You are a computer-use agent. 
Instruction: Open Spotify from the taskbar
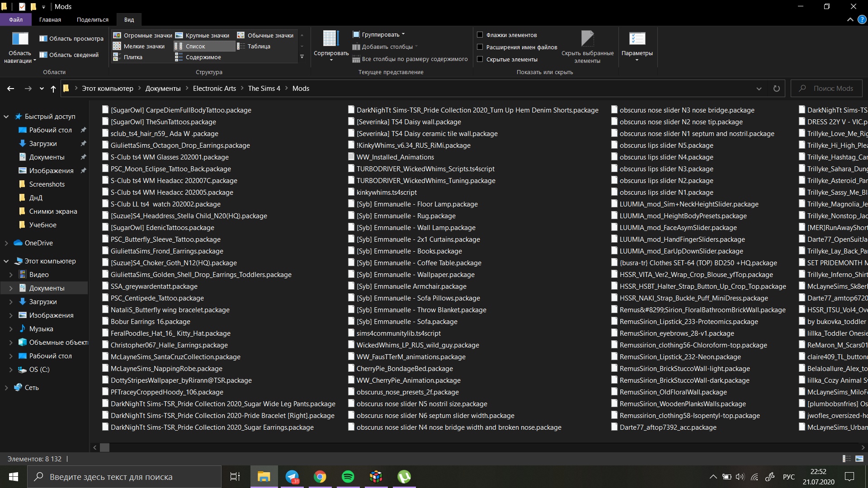348,477
